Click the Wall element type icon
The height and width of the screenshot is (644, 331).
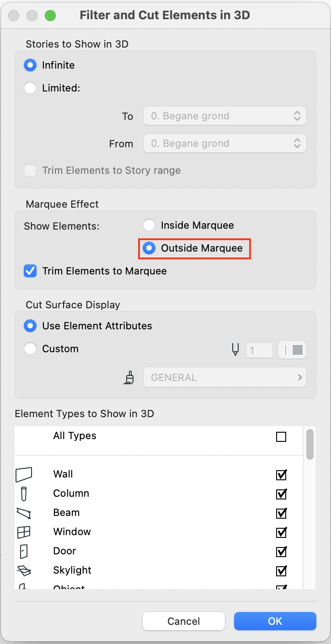[x=24, y=474]
